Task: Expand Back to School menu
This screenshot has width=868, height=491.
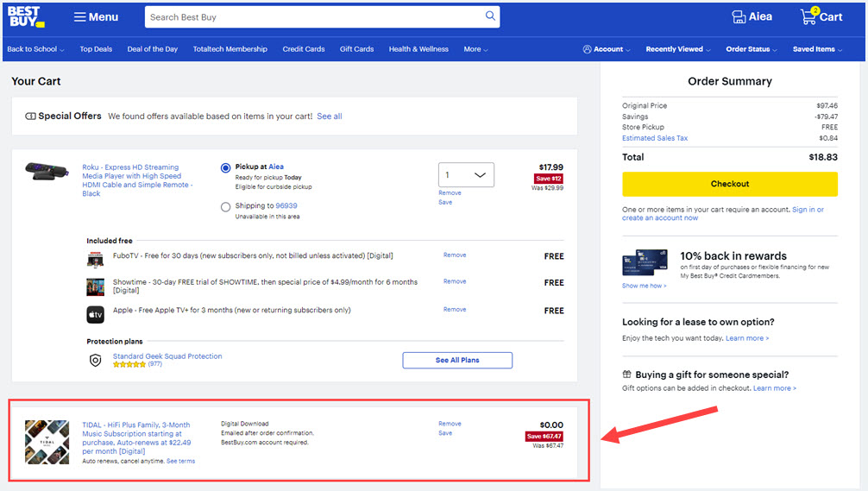Action: pos(35,49)
